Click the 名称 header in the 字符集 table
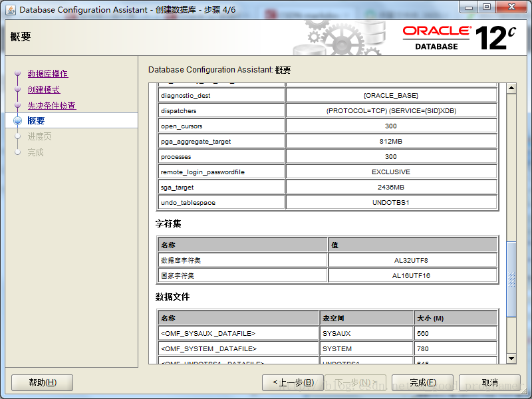Image resolution: width=532 pixels, height=399 pixels. 243,245
